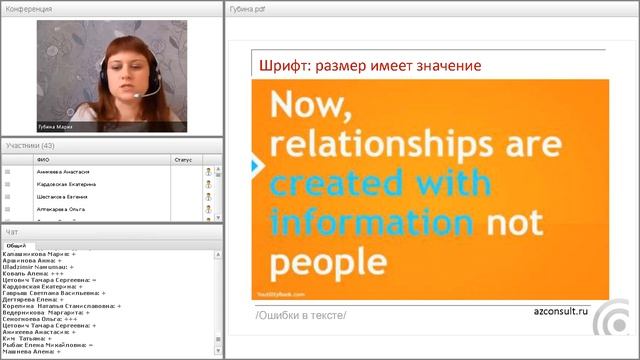Click the Сеногноева Ольга +++ chat message
This screenshot has width=640, height=360.
[x=40, y=319]
